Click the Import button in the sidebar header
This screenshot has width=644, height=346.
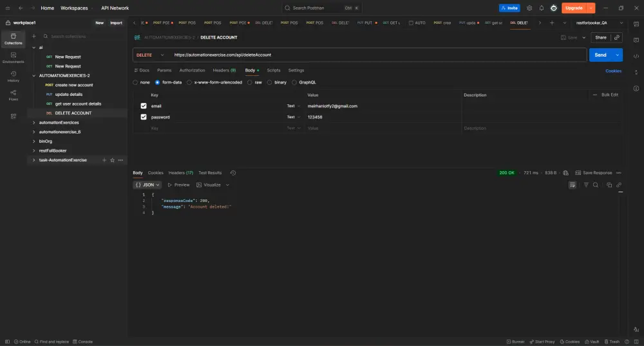(116, 23)
